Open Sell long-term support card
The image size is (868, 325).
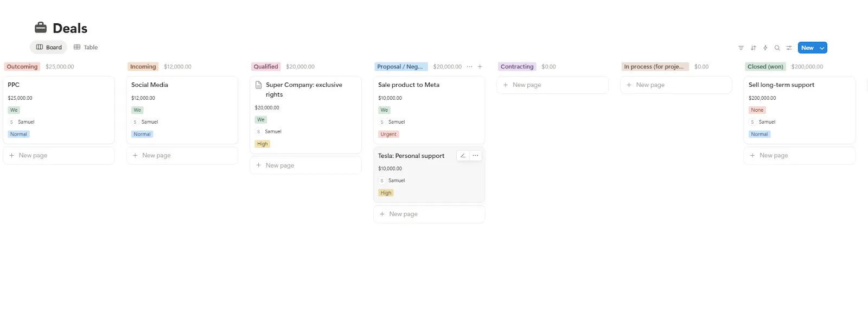[x=800, y=110]
